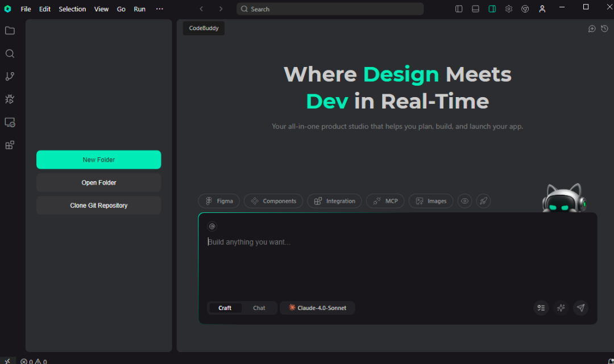Toggle the bottom panel layout icon
Viewport: 614px width, 364px height.
(x=475, y=9)
